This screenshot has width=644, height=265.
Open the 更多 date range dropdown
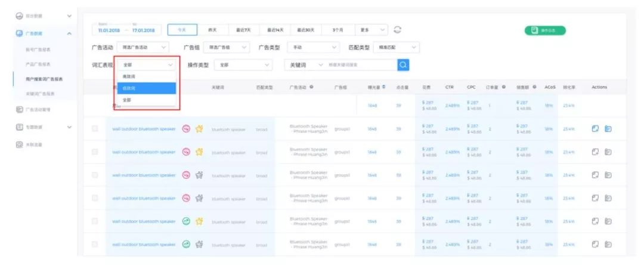[x=371, y=30]
